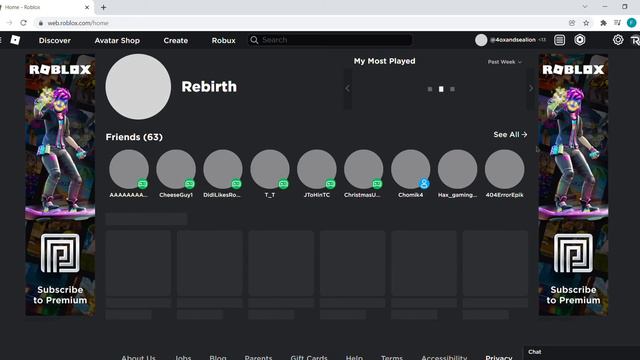Bookmark this page with star icon
This screenshot has height=360, width=640.
[586, 23]
